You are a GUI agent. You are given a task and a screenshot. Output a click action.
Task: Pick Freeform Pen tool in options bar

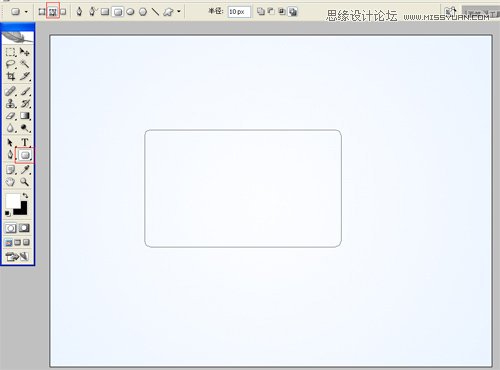(92, 12)
